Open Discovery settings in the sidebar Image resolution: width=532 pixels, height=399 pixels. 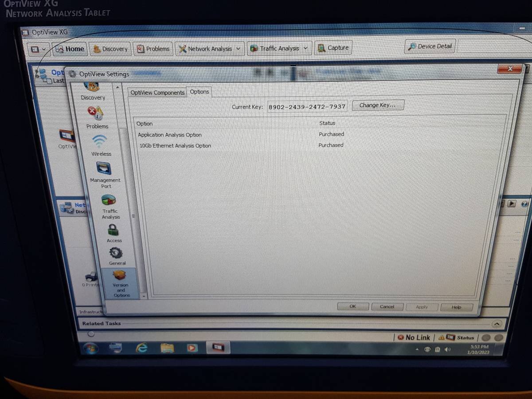pyautogui.click(x=93, y=91)
